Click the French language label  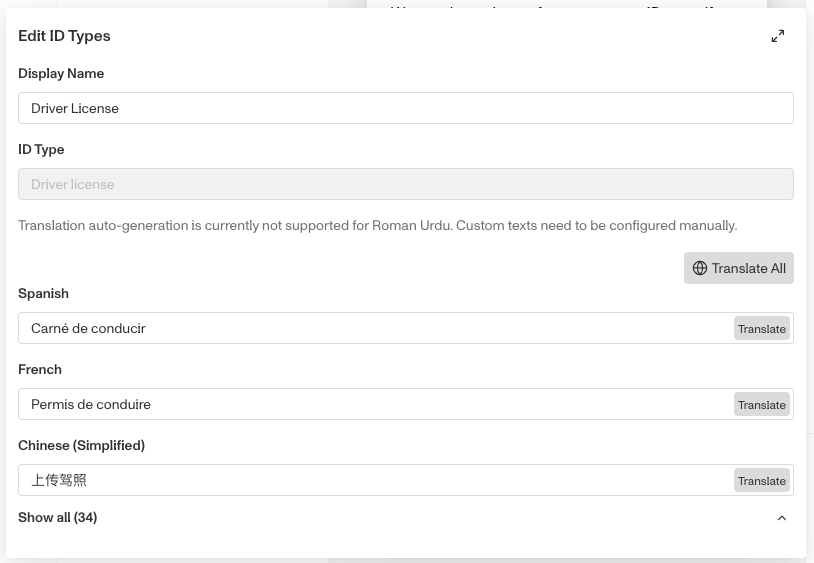(40, 369)
